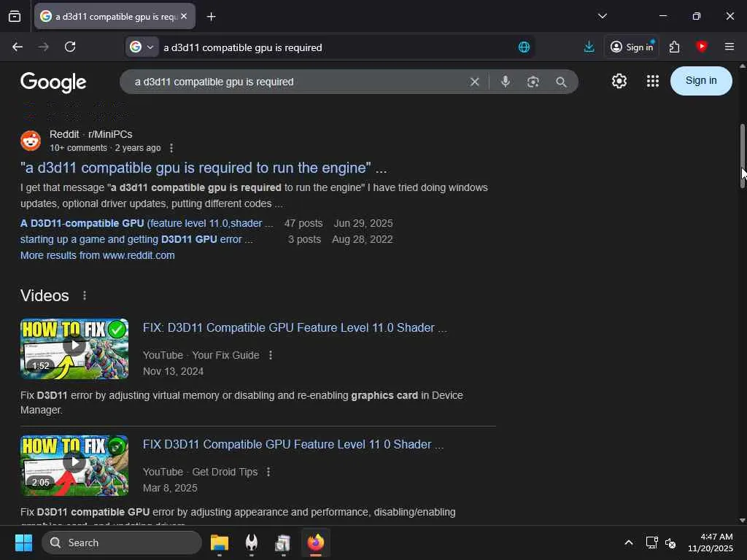Close the d3d11 search tab
The width and height of the screenshot is (747, 560).
click(x=184, y=16)
